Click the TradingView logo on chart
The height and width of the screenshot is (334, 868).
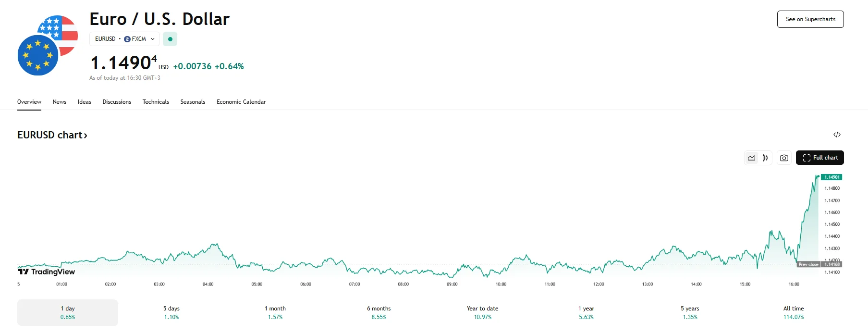(47, 272)
